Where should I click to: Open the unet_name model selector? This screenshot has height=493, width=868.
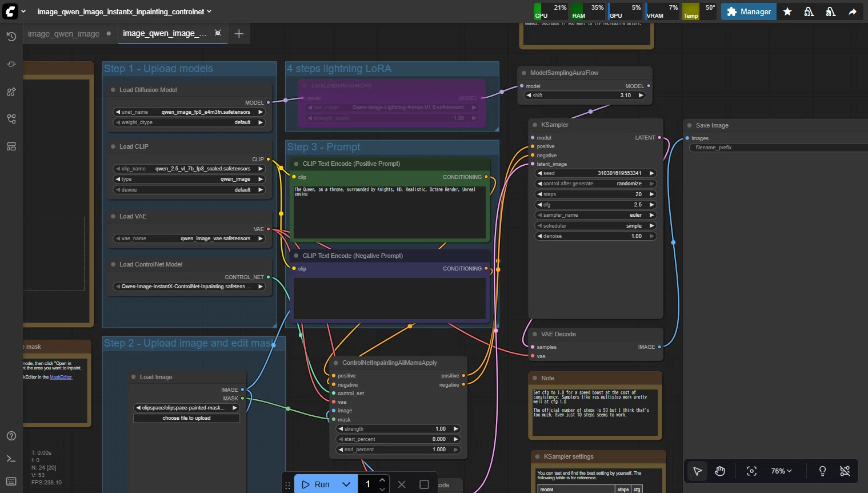pos(189,112)
